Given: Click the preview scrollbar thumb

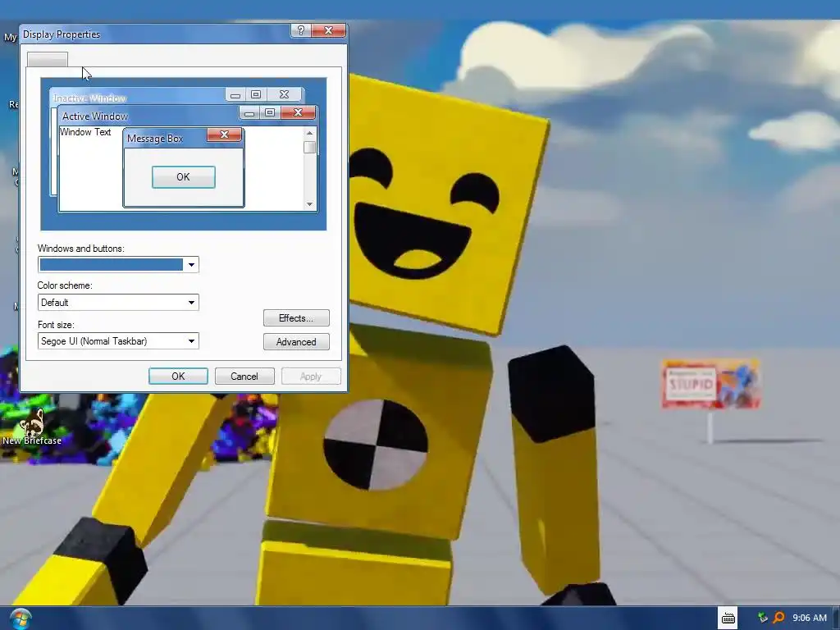Looking at the screenshot, I should tap(309, 148).
